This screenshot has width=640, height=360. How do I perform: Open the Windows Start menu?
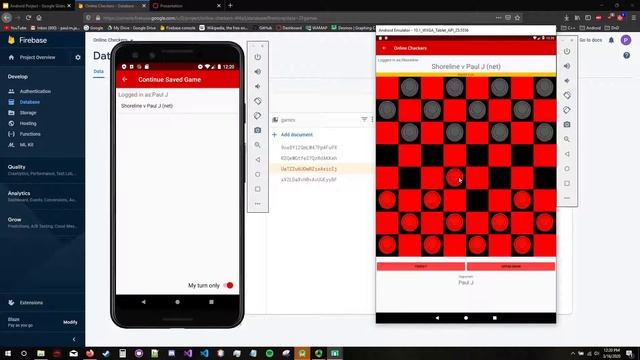[8, 353]
